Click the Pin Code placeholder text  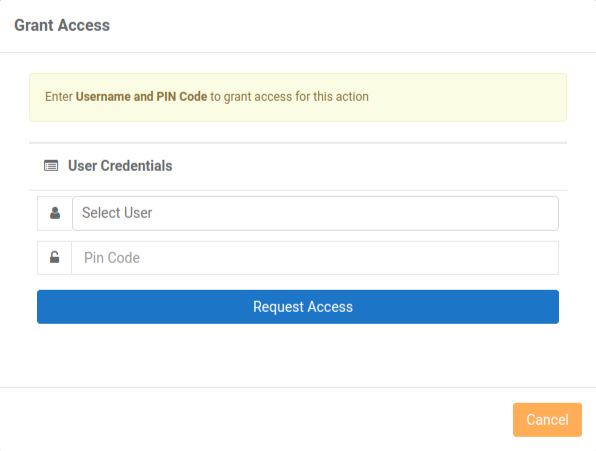pos(112,258)
